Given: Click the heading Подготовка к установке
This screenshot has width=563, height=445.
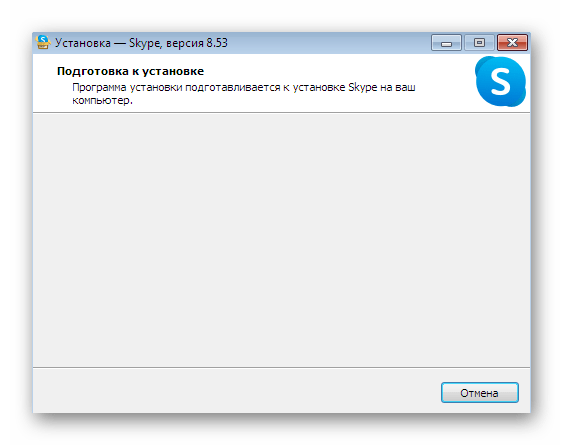Looking at the screenshot, I should [130, 71].
